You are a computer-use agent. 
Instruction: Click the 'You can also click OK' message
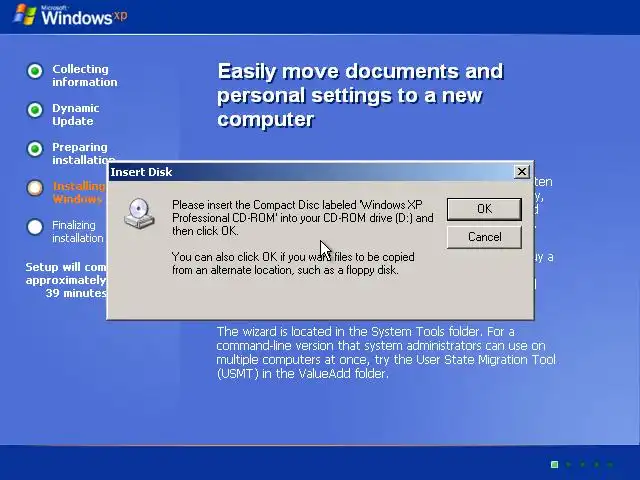293,263
